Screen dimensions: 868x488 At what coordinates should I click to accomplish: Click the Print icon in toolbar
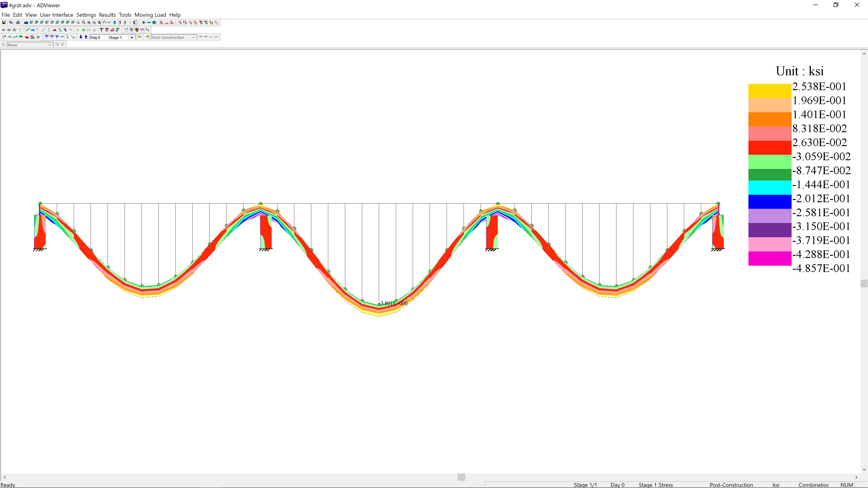18,23
